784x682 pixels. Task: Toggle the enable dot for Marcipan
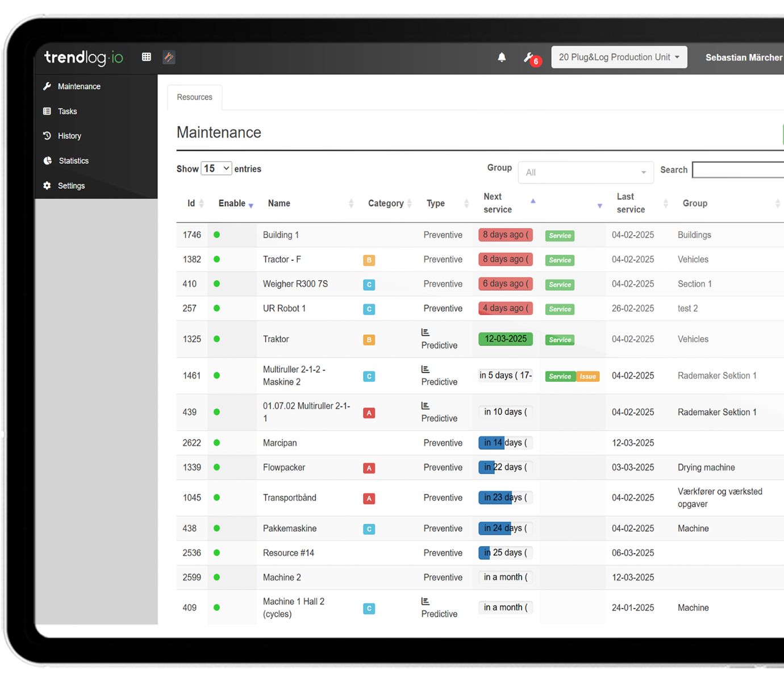click(216, 443)
